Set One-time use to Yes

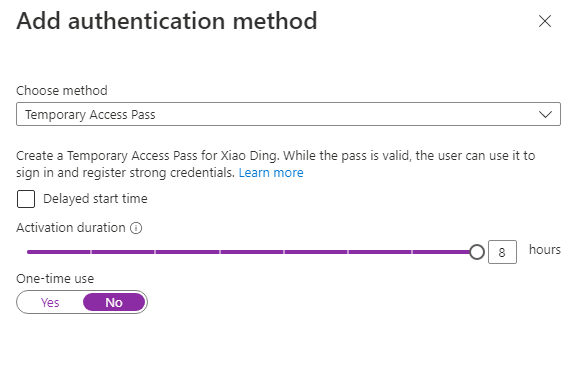pyautogui.click(x=50, y=303)
